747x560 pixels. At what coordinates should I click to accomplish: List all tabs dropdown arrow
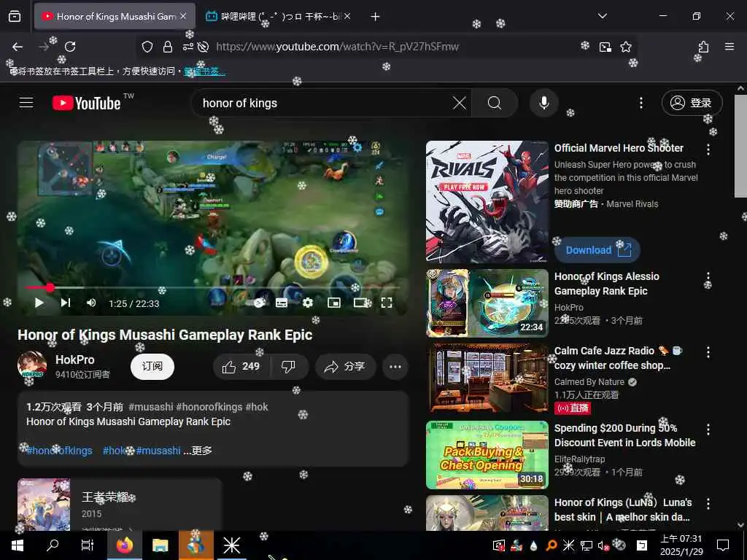pos(602,16)
